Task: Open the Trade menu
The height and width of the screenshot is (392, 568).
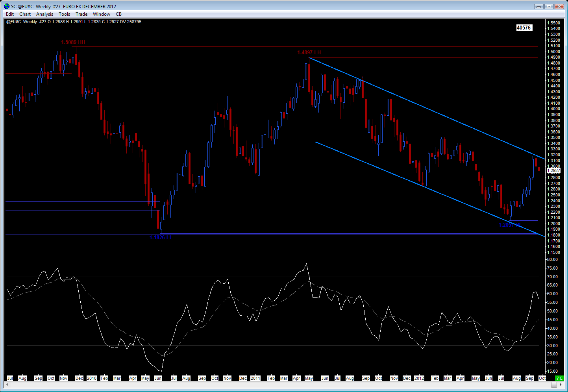Action: point(81,14)
